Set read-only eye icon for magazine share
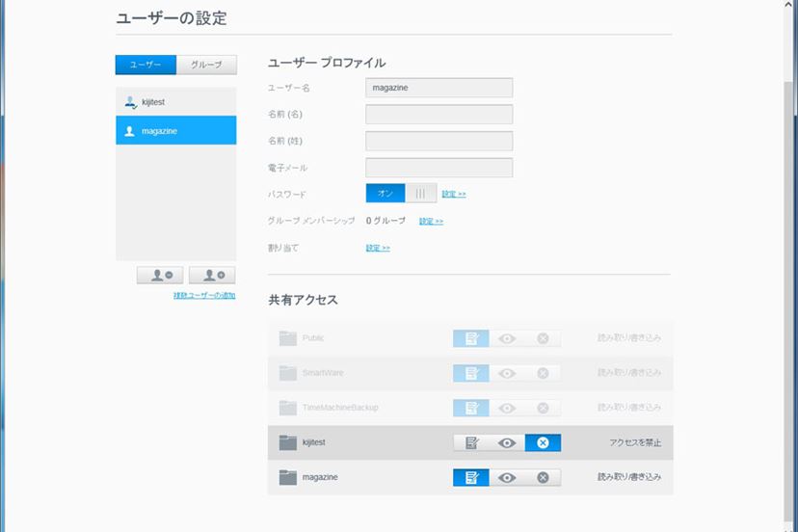The height and width of the screenshot is (532, 798). point(507,477)
